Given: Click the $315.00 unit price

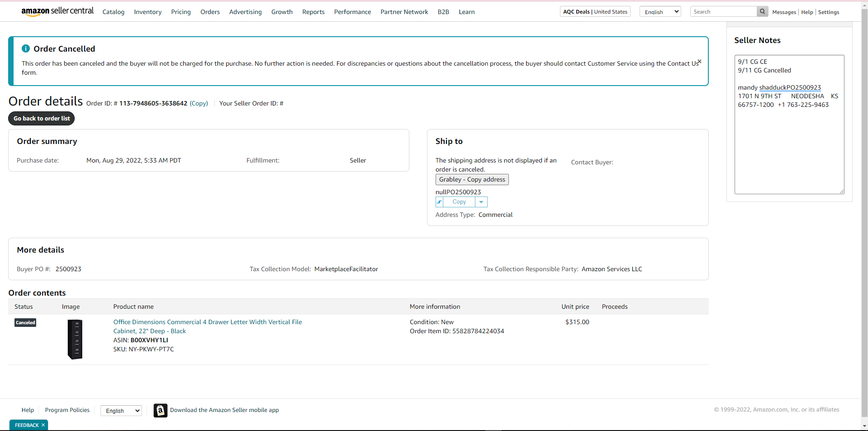Looking at the screenshot, I should point(577,322).
